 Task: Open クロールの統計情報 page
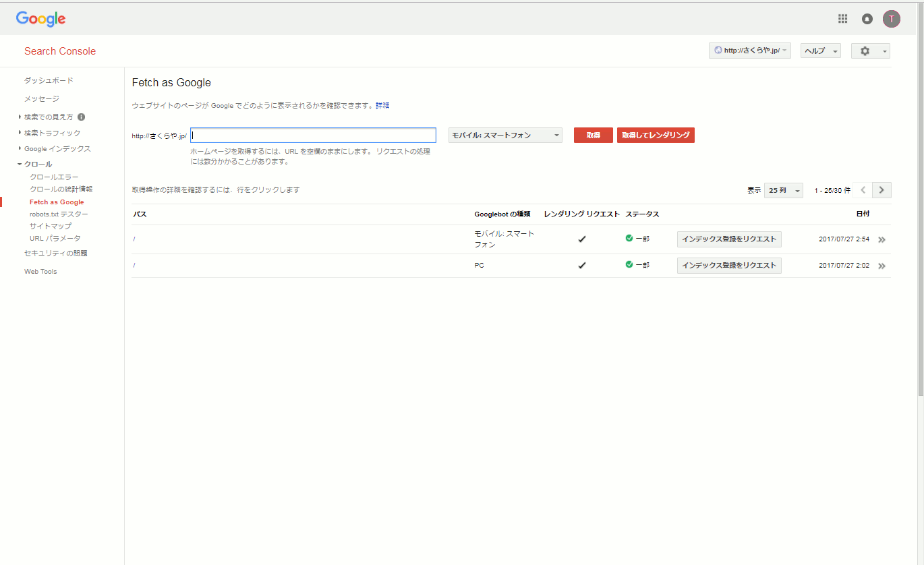click(61, 189)
